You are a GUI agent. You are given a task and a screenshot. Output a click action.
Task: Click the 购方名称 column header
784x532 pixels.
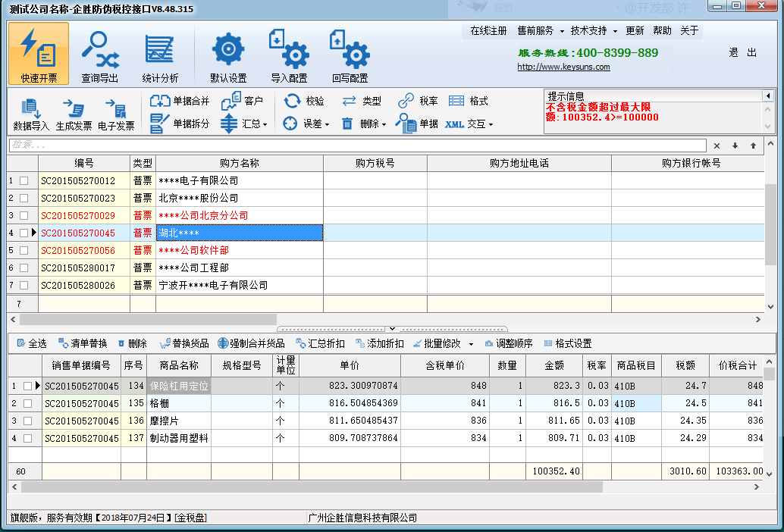240,164
